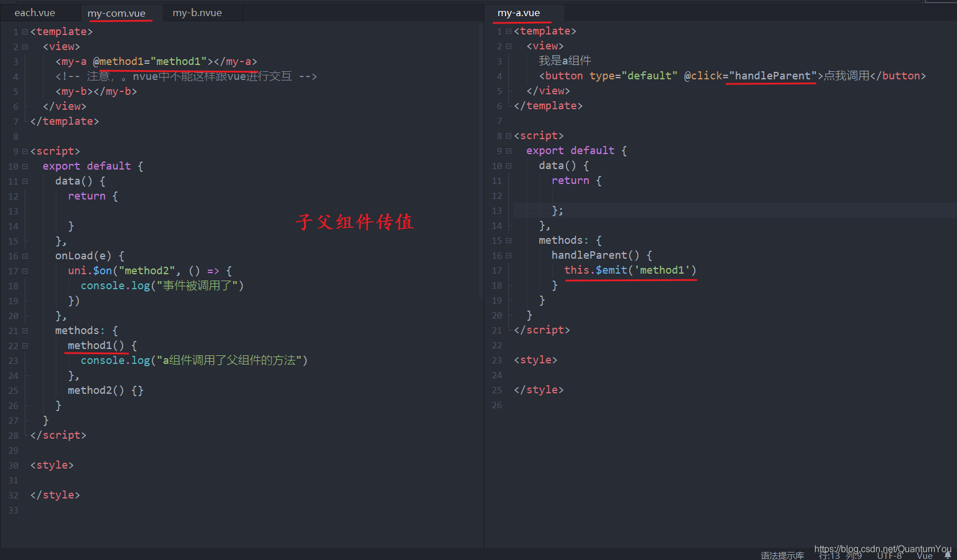Click the </style> closing tag in my-a.vue
The height and width of the screenshot is (560, 957).
(x=539, y=390)
